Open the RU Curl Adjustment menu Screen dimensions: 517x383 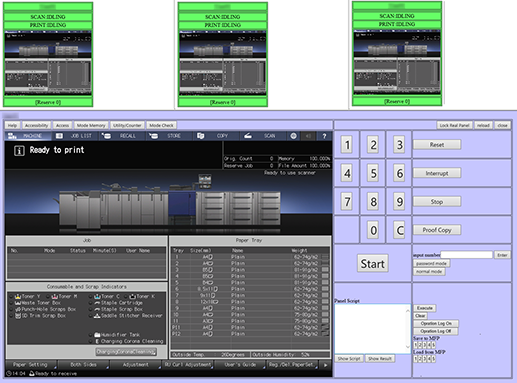coord(188,365)
